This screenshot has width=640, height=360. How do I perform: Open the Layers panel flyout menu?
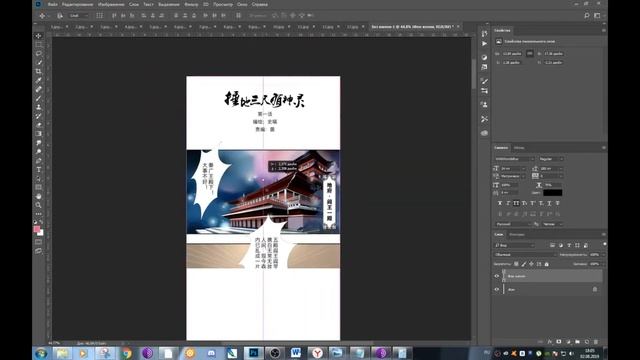click(604, 234)
